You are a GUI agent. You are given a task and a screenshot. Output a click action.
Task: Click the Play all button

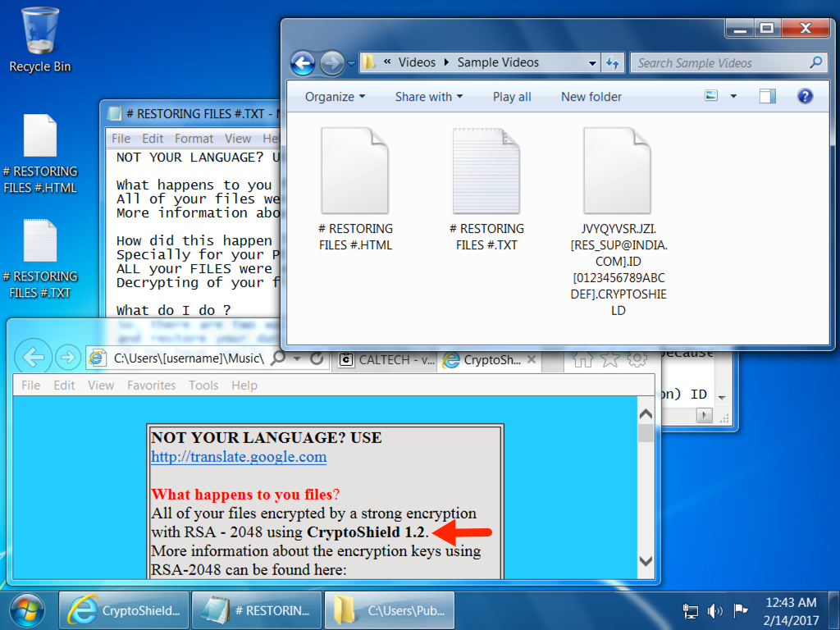(512, 97)
